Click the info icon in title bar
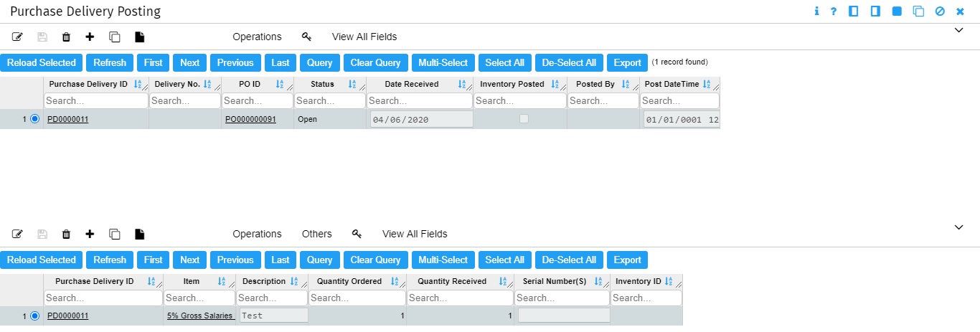This screenshot has height=332, width=980. [817, 11]
